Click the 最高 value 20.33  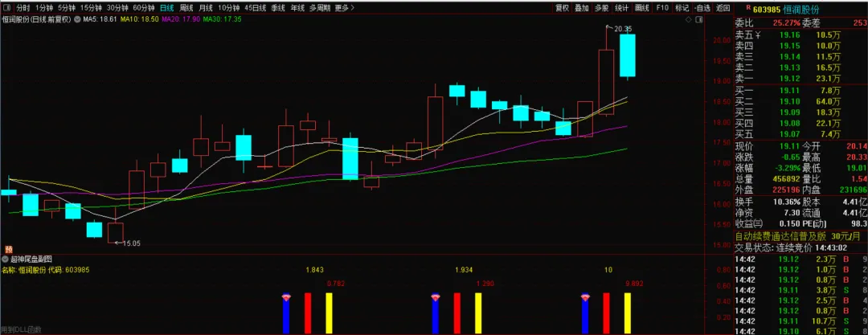click(857, 157)
